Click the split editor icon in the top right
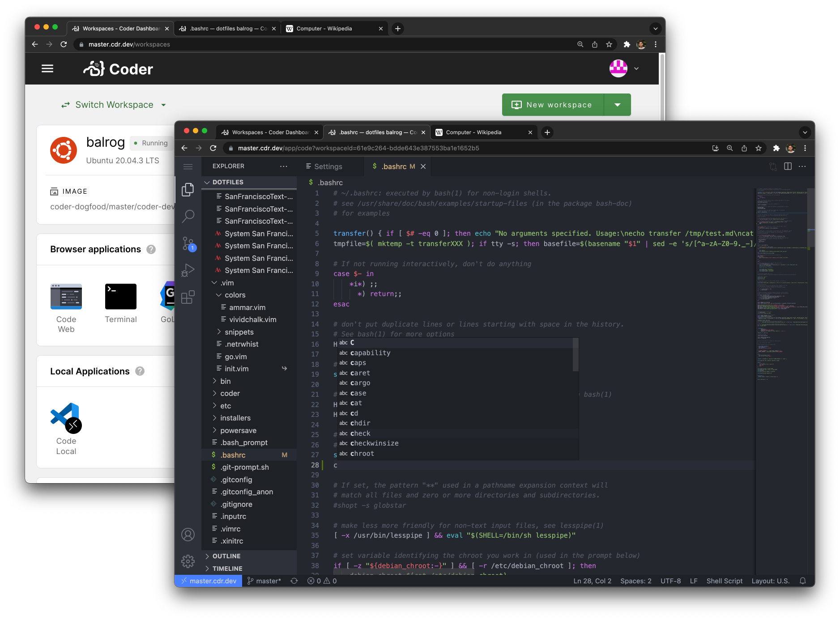The image size is (840, 620). click(787, 166)
